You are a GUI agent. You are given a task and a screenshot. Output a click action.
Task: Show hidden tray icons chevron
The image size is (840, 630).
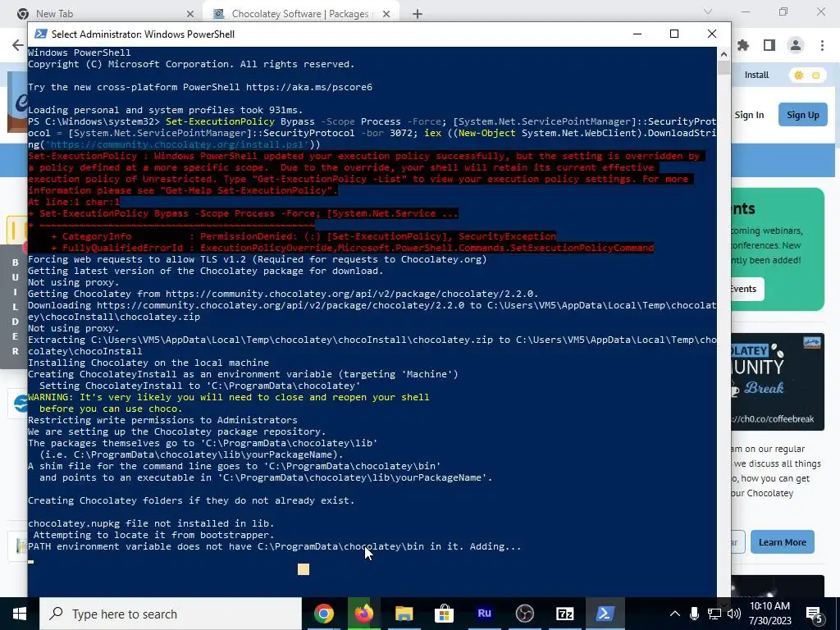point(675,614)
